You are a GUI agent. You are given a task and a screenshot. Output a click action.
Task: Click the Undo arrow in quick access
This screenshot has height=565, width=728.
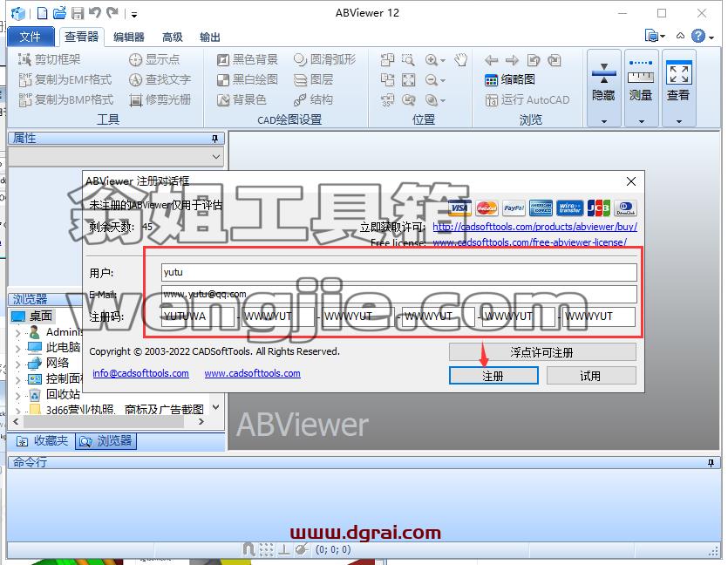coord(95,12)
